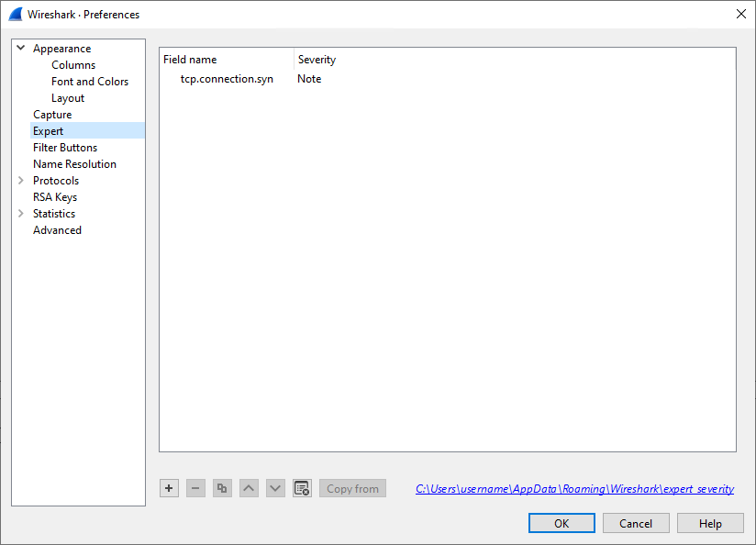
Task: Select Font and Colors preferences
Action: 90,82
